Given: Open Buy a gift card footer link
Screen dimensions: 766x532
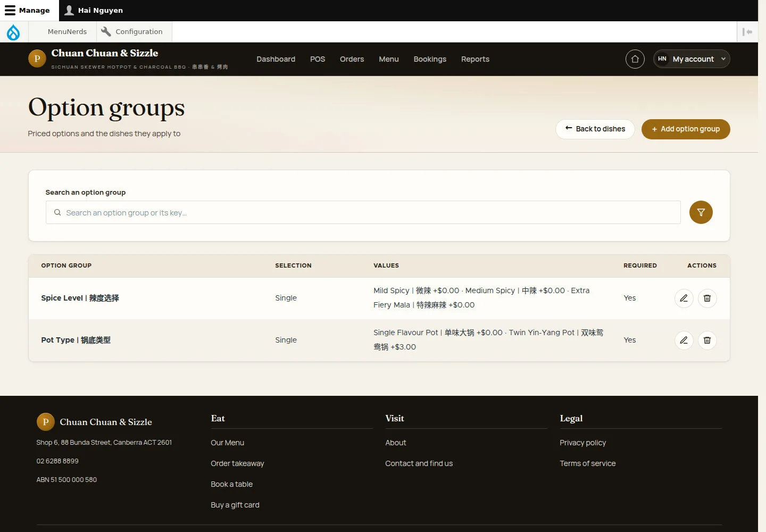Looking at the screenshot, I should pos(235,505).
